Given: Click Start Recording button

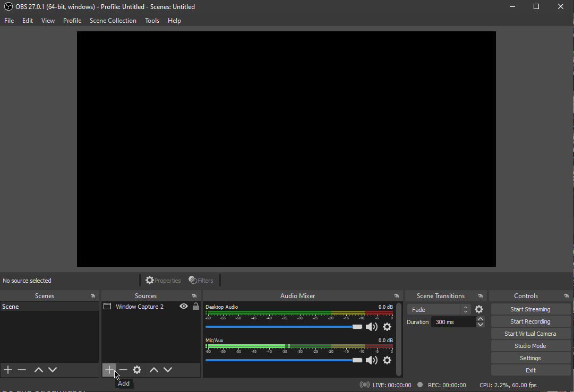Looking at the screenshot, I should (530, 321).
